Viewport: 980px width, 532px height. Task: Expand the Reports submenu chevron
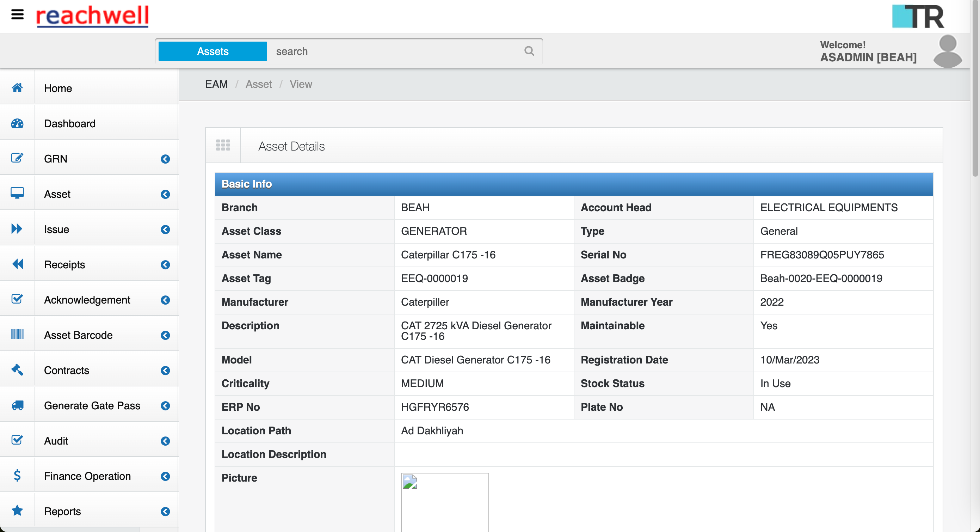point(165,512)
